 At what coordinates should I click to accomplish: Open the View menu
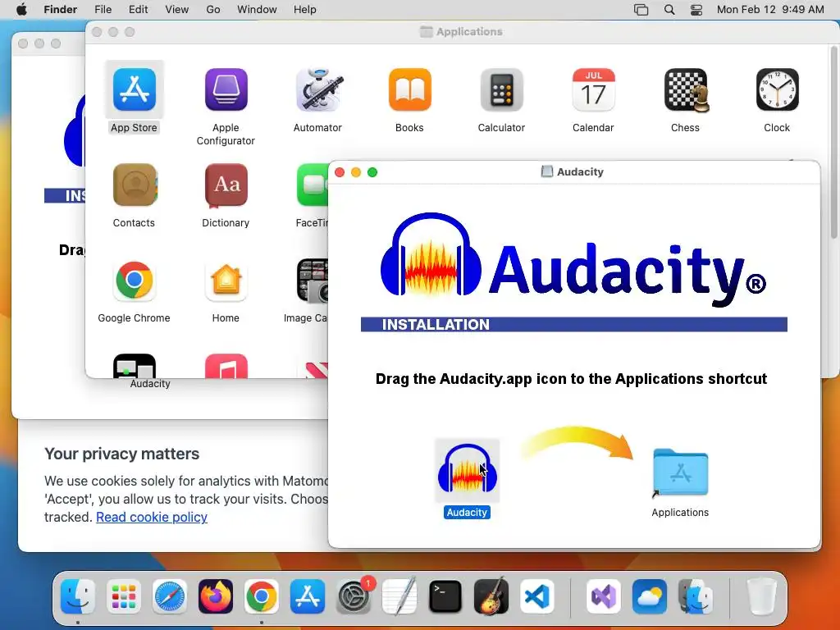(x=177, y=10)
